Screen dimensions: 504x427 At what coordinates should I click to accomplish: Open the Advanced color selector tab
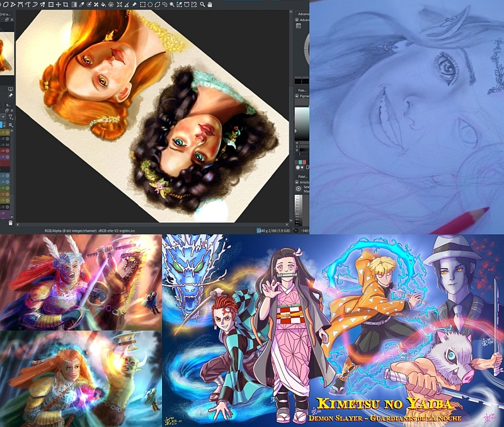click(x=303, y=14)
